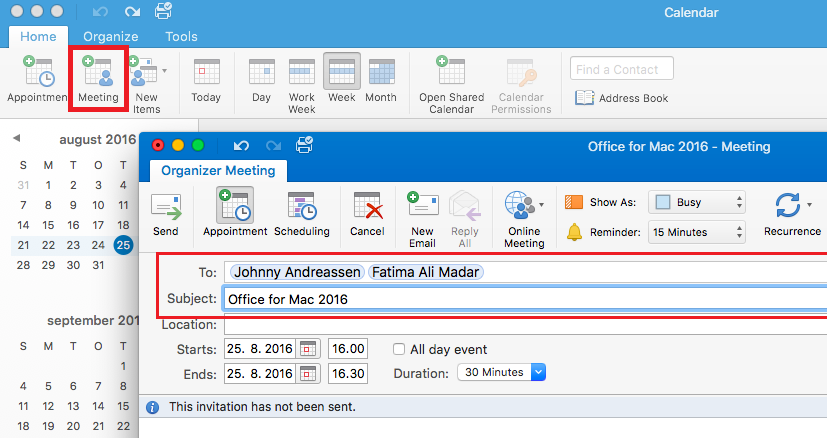Switch to Day view

click(x=262, y=80)
